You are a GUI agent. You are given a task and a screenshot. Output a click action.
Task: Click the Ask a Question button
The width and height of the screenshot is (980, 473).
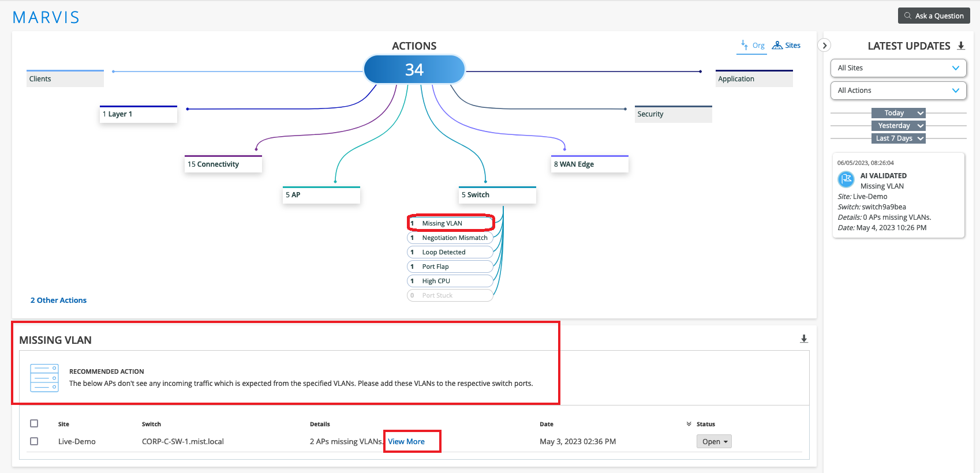tap(934, 16)
